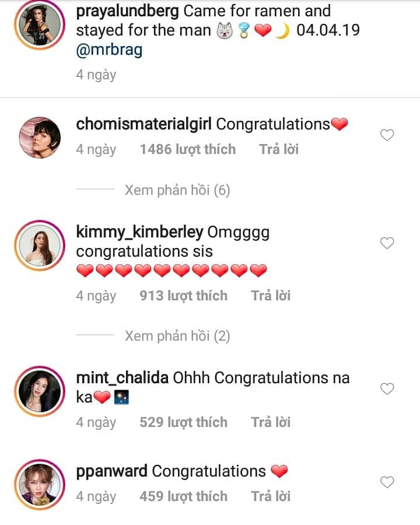Screen dimensions: 420x525
Task: Reply to kimmy_kimberley via 'Trả lời'
Action: click(271, 296)
